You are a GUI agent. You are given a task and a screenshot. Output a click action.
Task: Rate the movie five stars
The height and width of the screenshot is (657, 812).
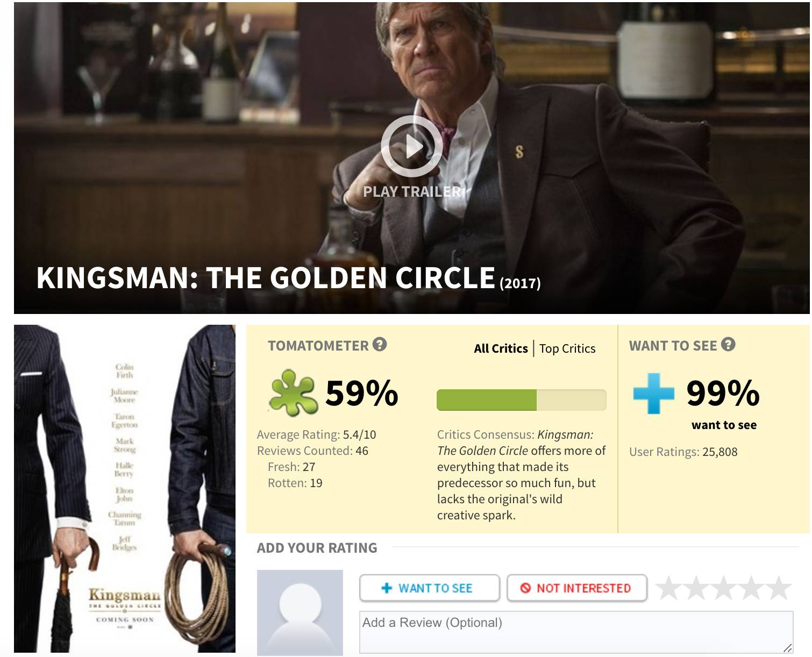coord(779,588)
